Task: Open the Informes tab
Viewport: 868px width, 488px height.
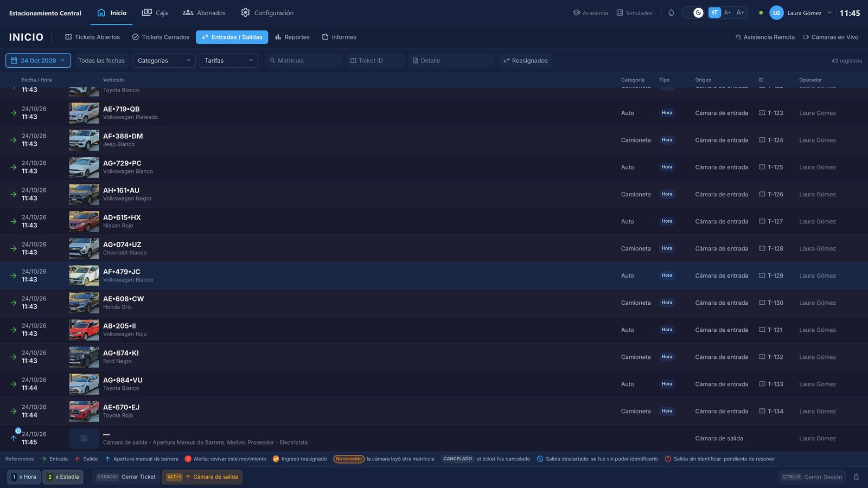Action: [x=339, y=37]
